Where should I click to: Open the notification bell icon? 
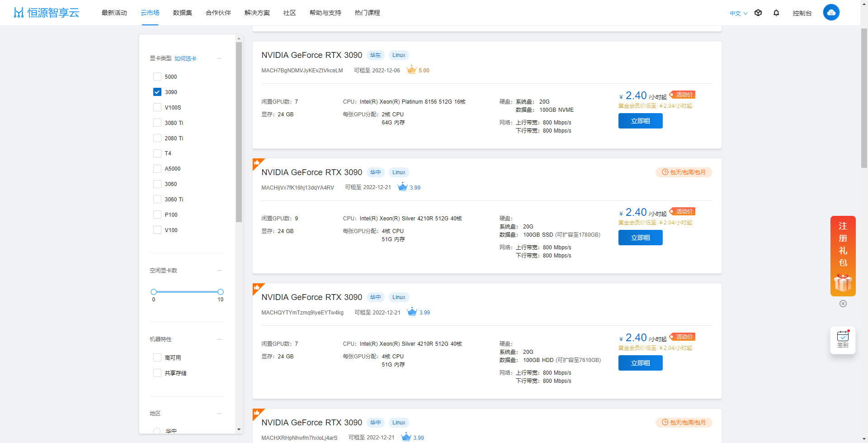[x=776, y=13]
